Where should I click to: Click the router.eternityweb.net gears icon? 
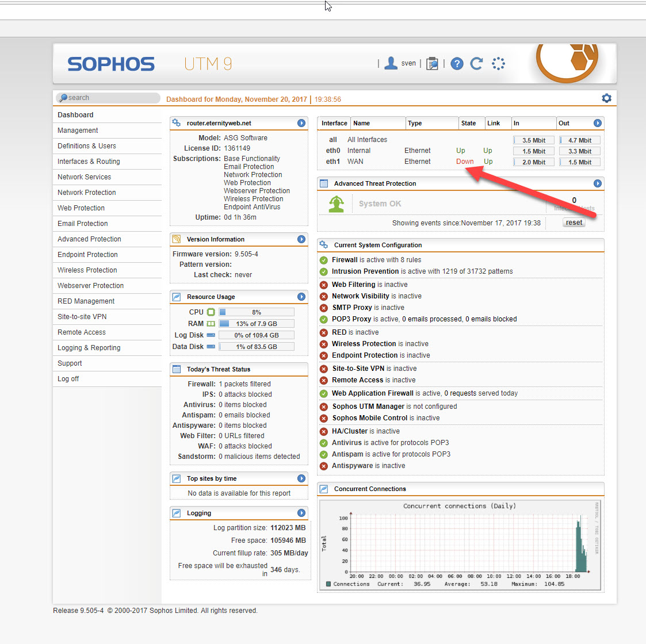click(x=177, y=122)
